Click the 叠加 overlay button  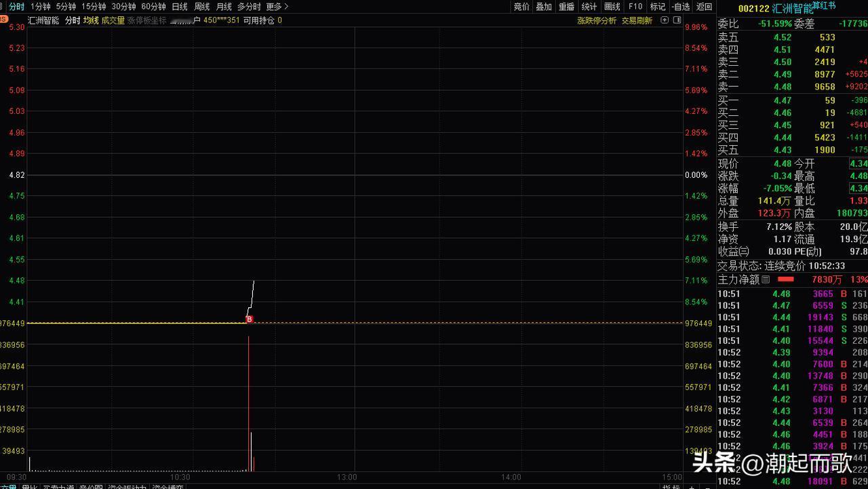tap(544, 7)
